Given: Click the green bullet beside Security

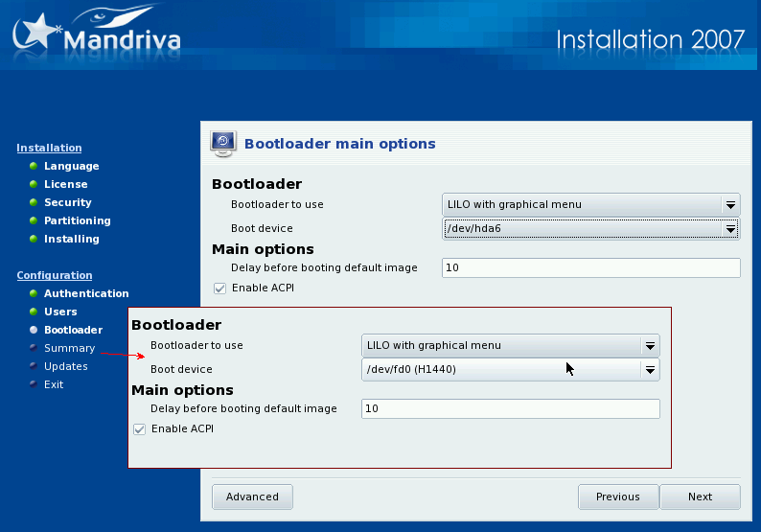Looking at the screenshot, I should click(x=34, y=202).
